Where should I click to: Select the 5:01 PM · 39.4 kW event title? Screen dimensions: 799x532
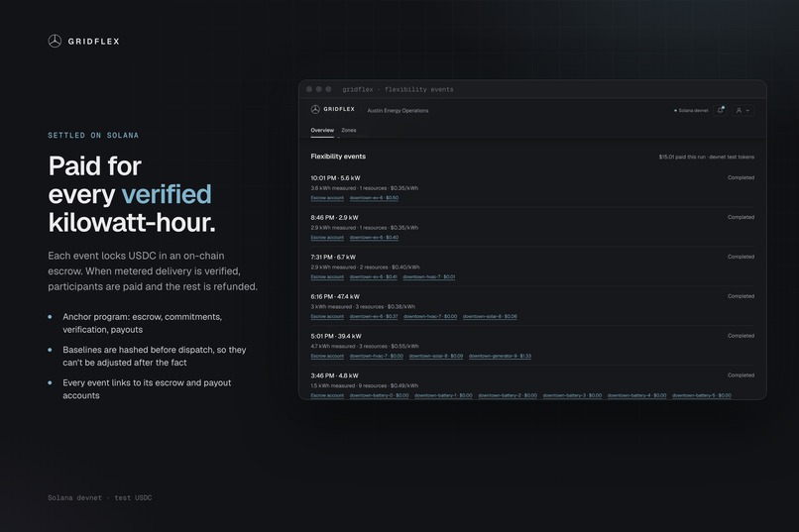click(x=336, y=336)
